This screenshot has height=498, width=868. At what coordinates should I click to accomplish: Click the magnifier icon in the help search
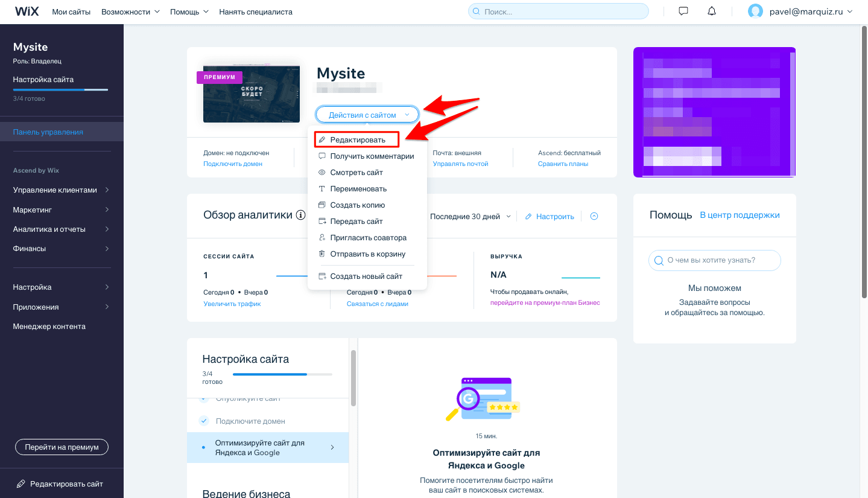[x=658, y=261]
